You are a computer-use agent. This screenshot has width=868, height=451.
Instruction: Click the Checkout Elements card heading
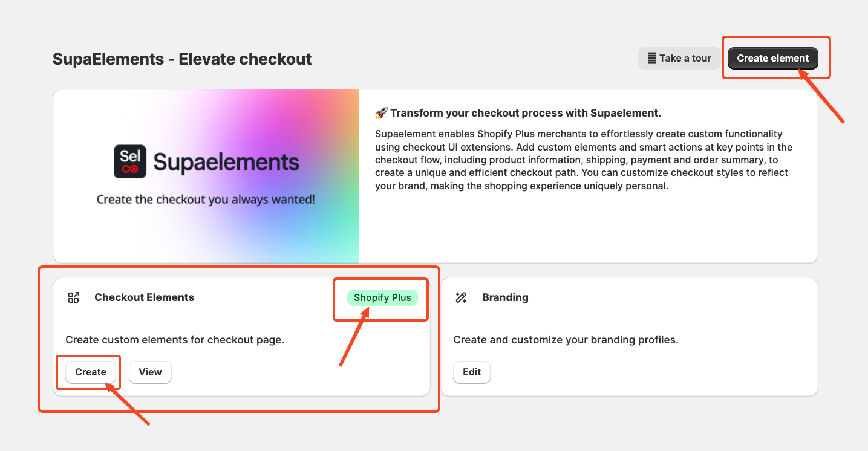pyautogui.click(x=144, y=297)
